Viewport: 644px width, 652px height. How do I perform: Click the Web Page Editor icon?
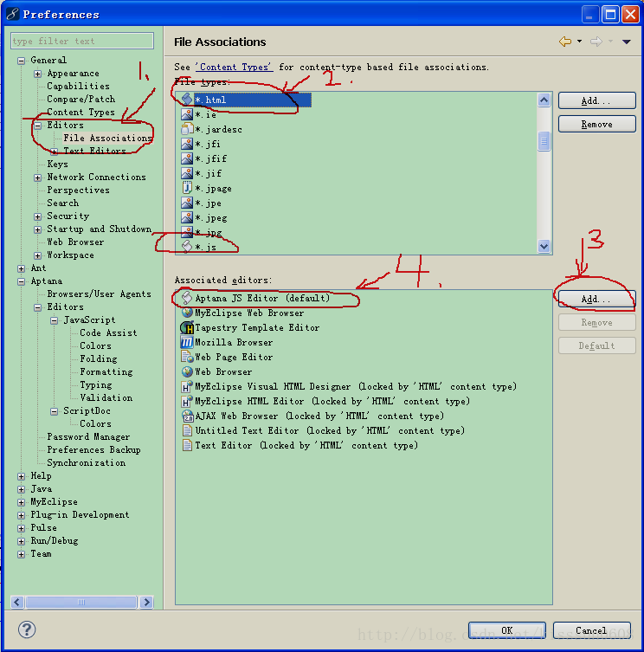coord(187,357)
